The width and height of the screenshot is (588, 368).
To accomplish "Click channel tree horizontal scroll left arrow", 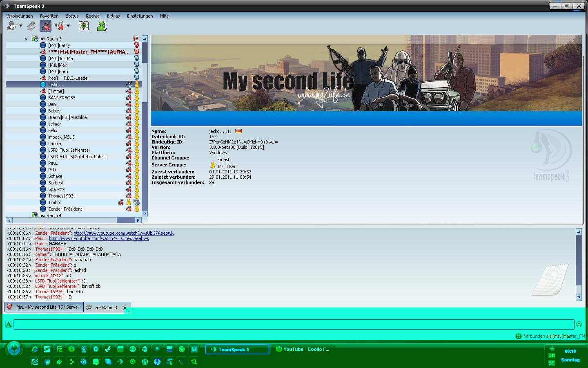I will [9, 220].
